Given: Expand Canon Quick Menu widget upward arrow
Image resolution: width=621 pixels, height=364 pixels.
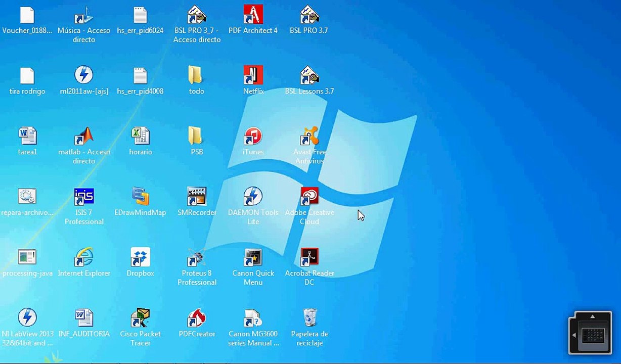Looking at the screenshot, I should 593,316.
